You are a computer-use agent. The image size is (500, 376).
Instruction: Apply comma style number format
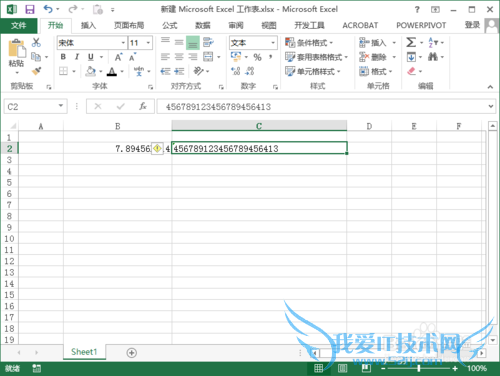pyautogui.click(x=271, y=57)
